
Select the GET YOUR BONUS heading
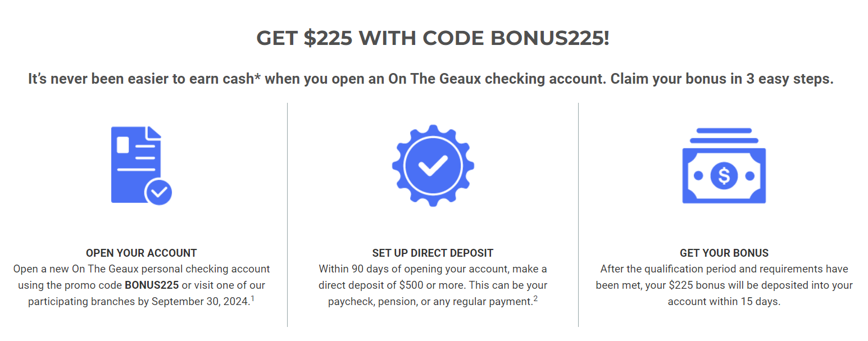[x=724, y=253]
